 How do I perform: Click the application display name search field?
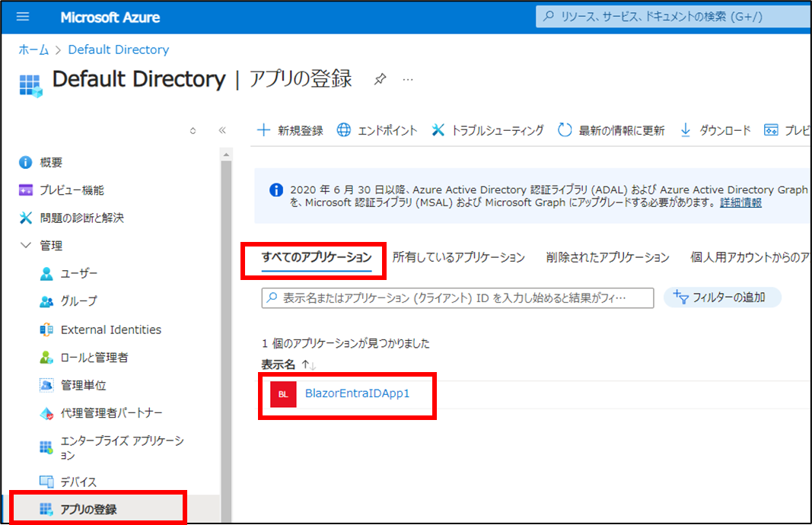tap(457, 298)
